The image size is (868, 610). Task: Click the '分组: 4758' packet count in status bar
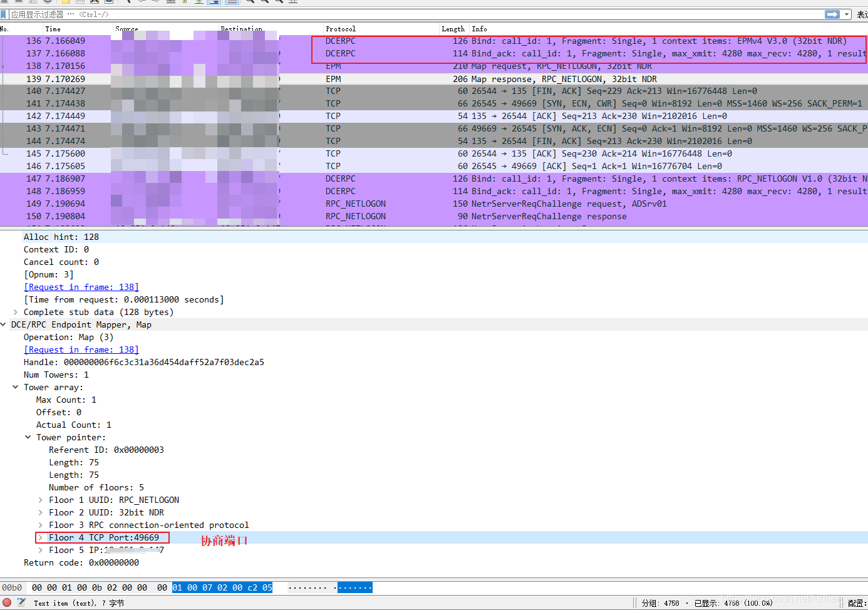pyautogui.click(x=660, y=603)
